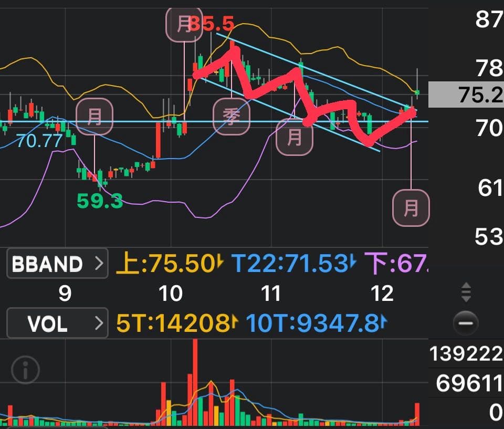Click the 59.3 low price label
The image size is (504, 429).
pos(100,201)
